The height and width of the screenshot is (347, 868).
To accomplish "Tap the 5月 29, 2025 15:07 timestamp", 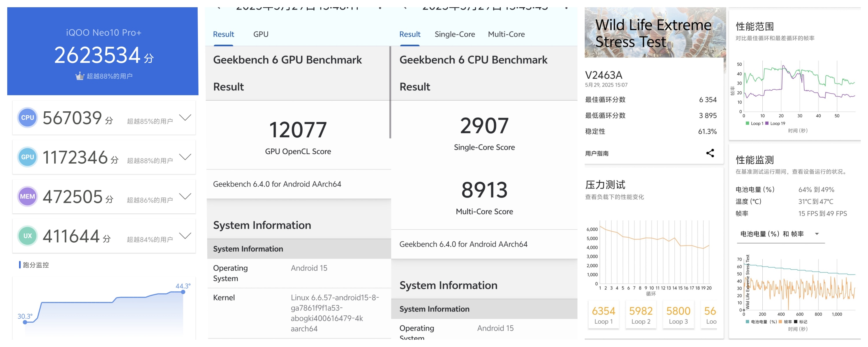I will pyautogui.click(x=606, y=85).
